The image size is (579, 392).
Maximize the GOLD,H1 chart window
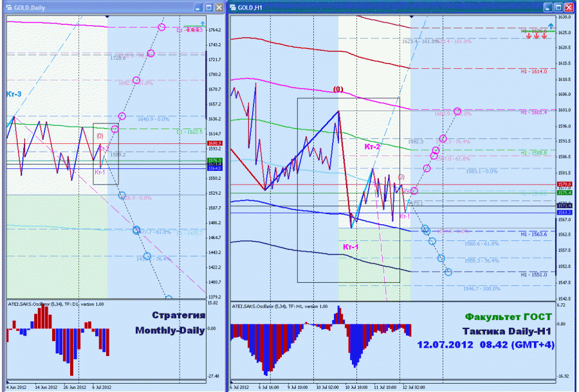(558, 7)
